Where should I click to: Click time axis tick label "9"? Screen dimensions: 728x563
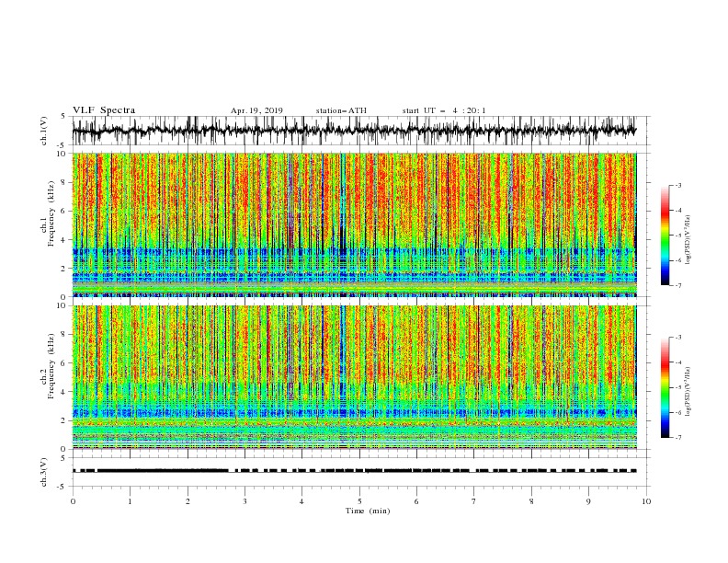588,501
